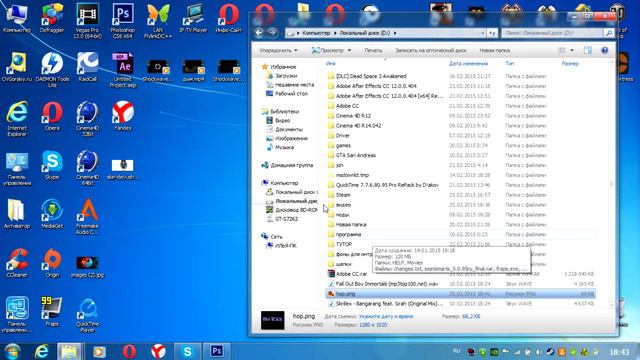Image resolution: width=640 pixels, height=360 pixels.
Task: Open Explorer help question mark icon
Action: (604, 50)
